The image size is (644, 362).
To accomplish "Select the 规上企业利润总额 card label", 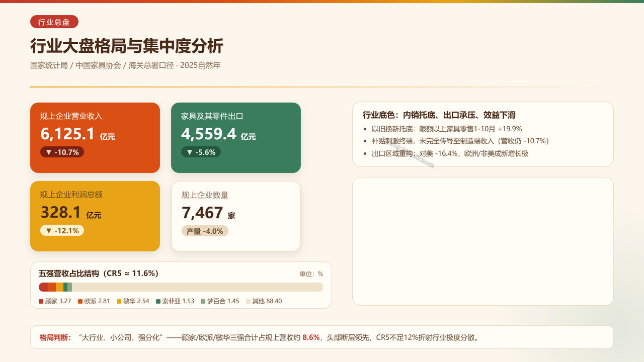I will pyautogui.click(x=71, y=195).
